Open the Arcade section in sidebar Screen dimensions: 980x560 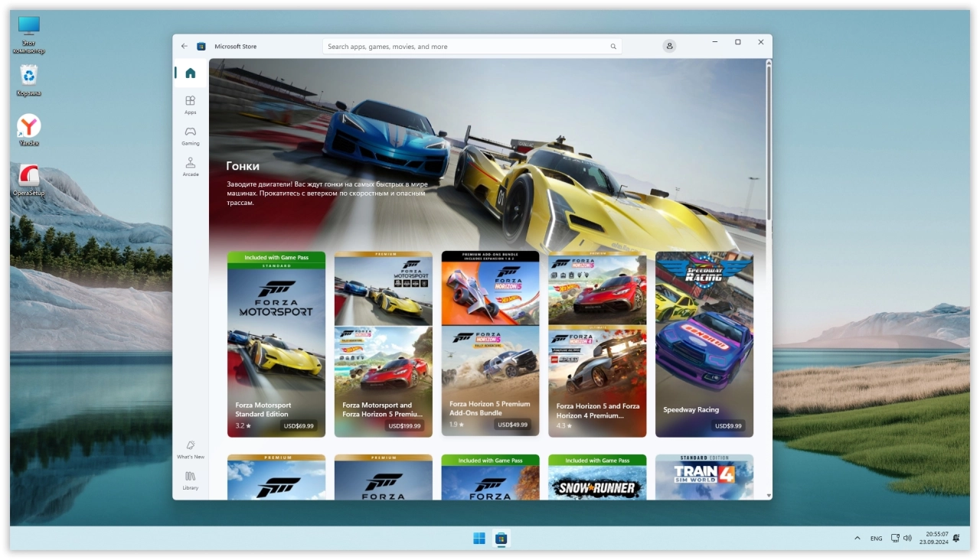(x=191, y=166)
